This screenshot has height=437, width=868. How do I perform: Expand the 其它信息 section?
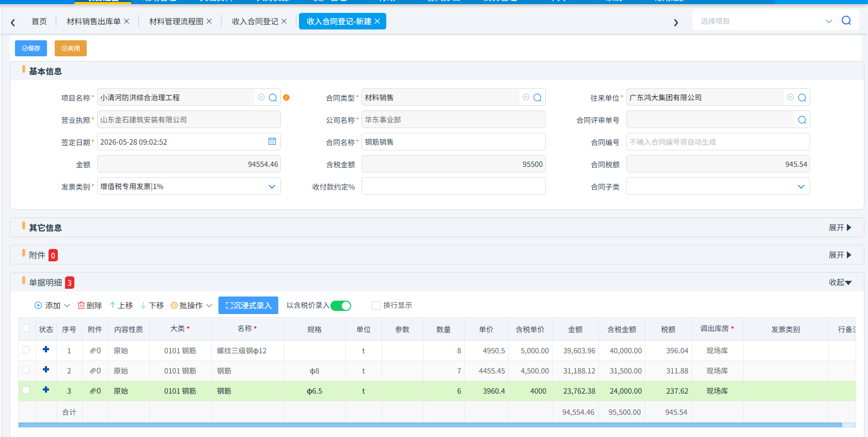(840, 228)
